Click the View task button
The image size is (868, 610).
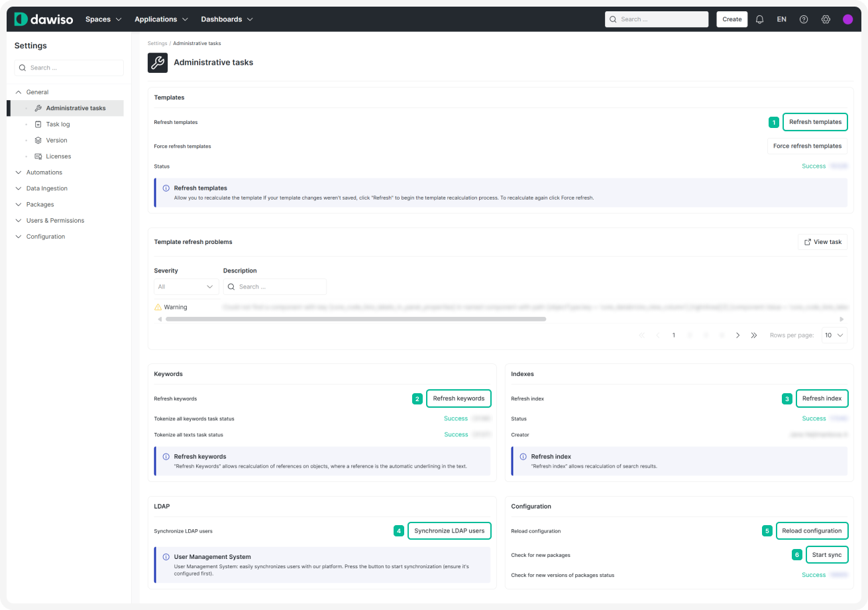(822, 242)
